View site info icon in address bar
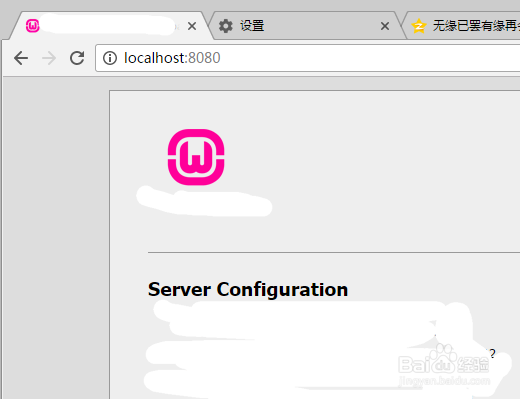Image resolution: width=520 pixels, height=399 pixels. (x=110, y=58)
